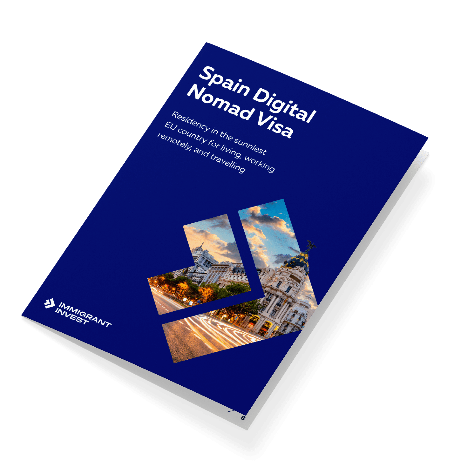Click the Immigrant Invest arrow logo icon

50,303
